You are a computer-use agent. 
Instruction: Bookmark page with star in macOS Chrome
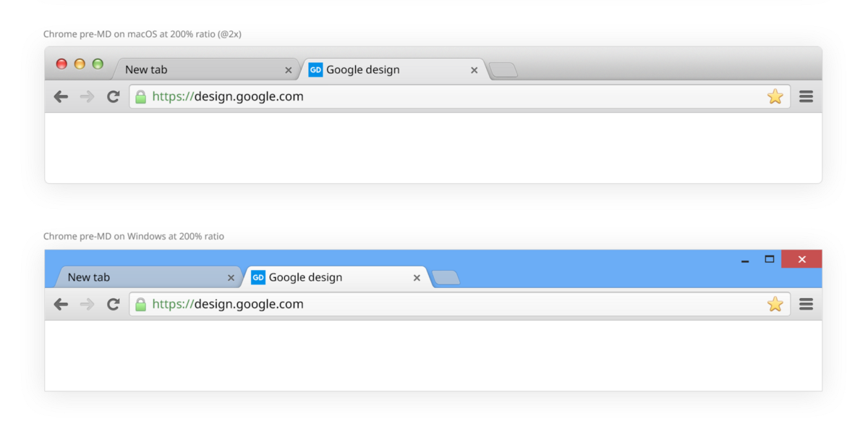point(775,97)
